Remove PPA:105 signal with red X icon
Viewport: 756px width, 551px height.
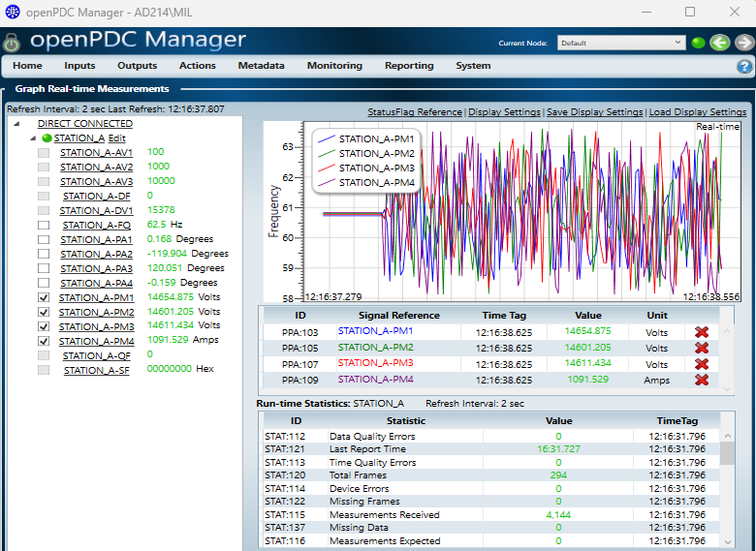pyautogui.click(x=702, y=348)
